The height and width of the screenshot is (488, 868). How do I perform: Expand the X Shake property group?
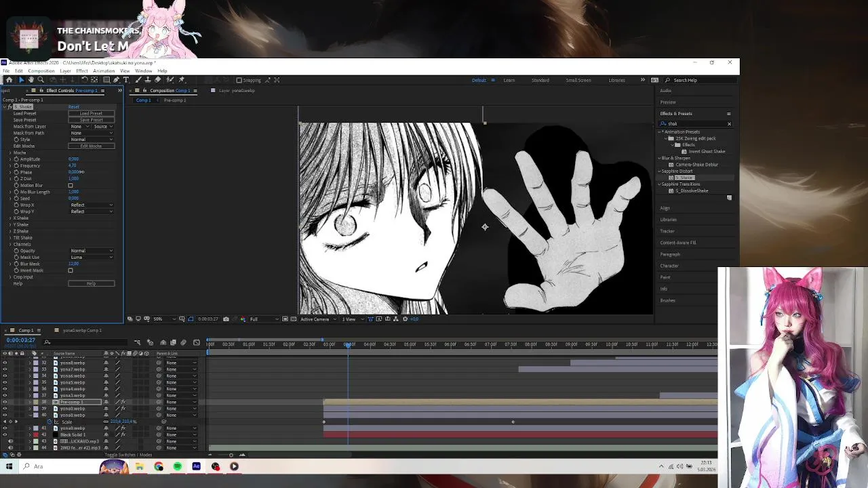click(x=10, y=218)
